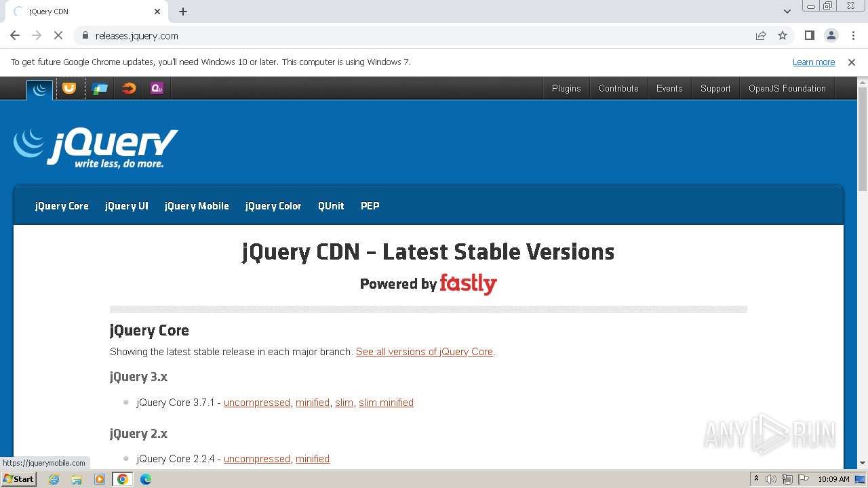This screenshot has width=868, height=488.
Task: Close the jQuery CDN tab
Action: pos(157,12)
